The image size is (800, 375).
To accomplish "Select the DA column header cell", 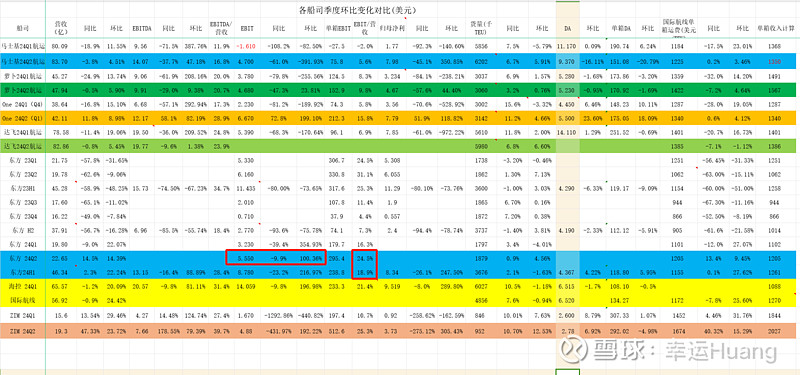I will pyautogui.click(x=567, y=28).
